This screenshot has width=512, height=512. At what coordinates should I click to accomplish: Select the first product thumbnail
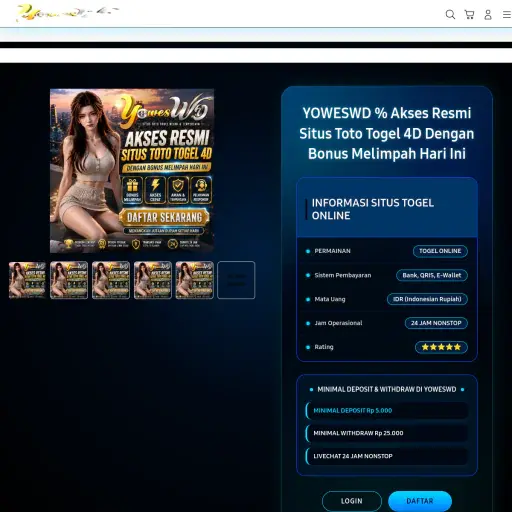27,280
